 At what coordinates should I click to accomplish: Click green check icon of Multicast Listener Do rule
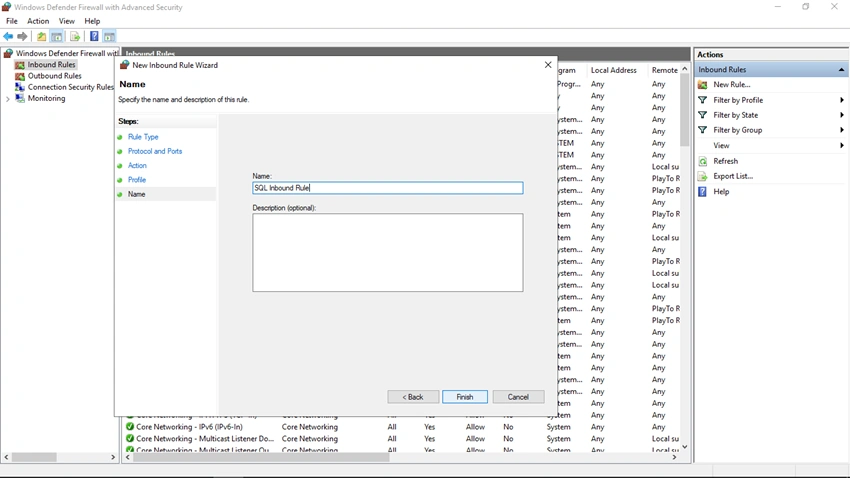pyautogui.click(x=130, y=438)
